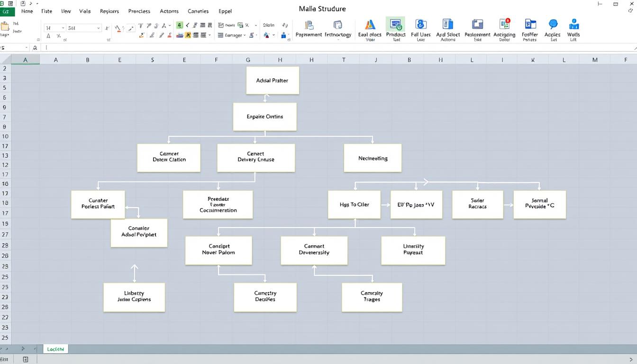
Task: Click the function icon beside the name box
Action: [x=35, y=48]
